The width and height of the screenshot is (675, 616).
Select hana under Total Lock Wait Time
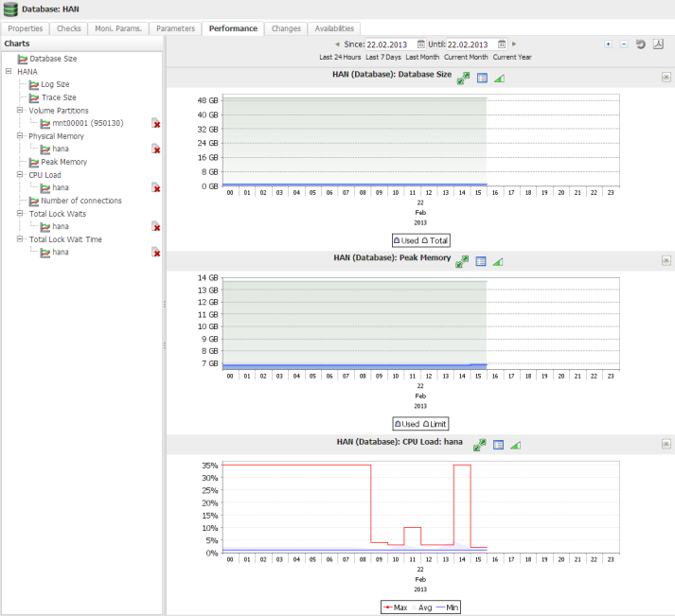[61, 252]
